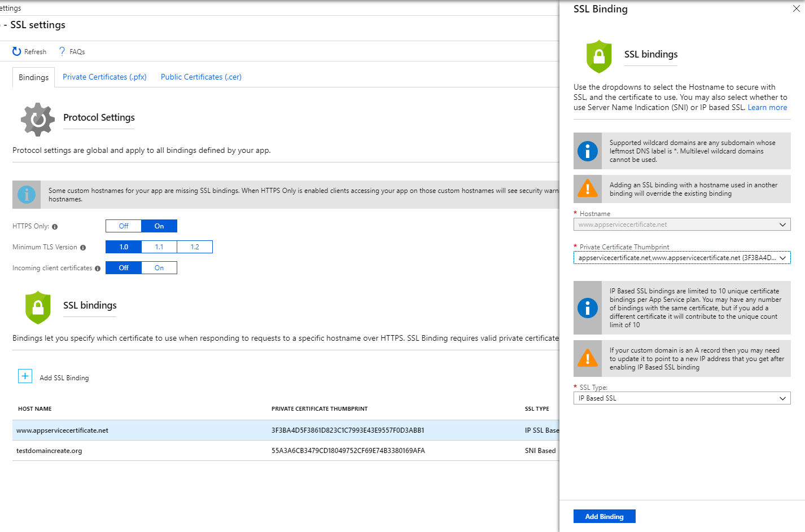The width and height of the screenshot is (805, 532).
Task: Set minimum TLS version to 1.2
Action: point(195,247)
